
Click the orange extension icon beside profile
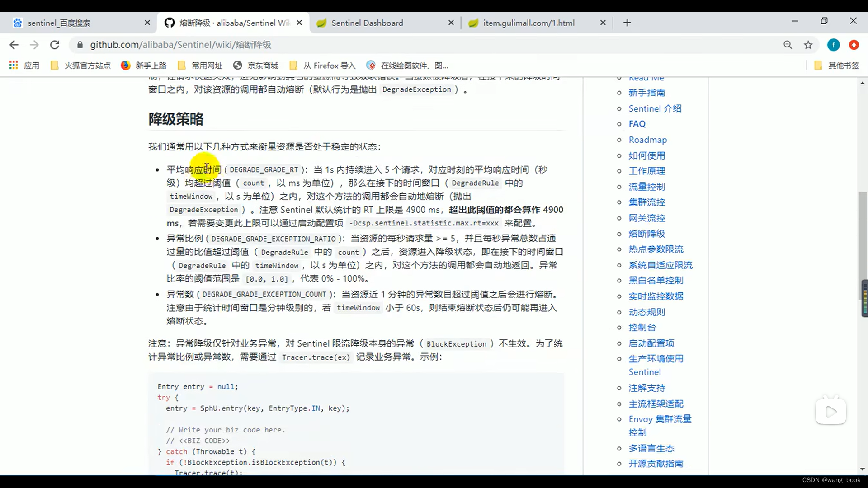[x=854, y=45]
